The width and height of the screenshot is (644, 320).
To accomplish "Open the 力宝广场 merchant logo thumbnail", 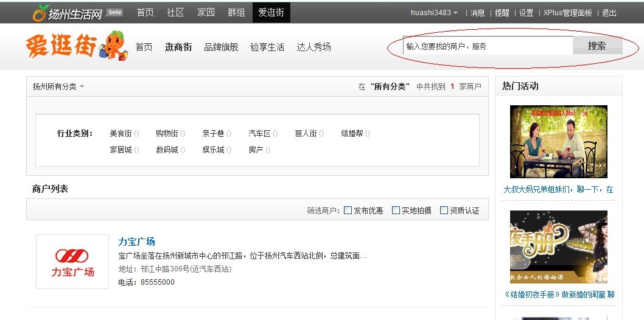I will coord(72,262).
